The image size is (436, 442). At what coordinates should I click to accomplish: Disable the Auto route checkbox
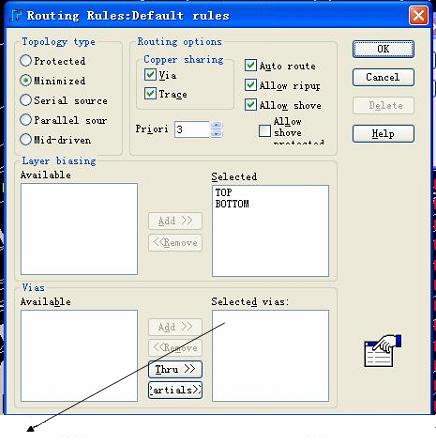point(250,65)
